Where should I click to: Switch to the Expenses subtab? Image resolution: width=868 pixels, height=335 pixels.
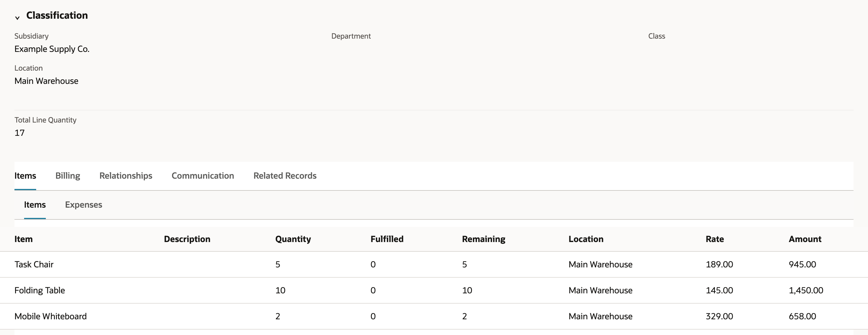click(83, 205)
